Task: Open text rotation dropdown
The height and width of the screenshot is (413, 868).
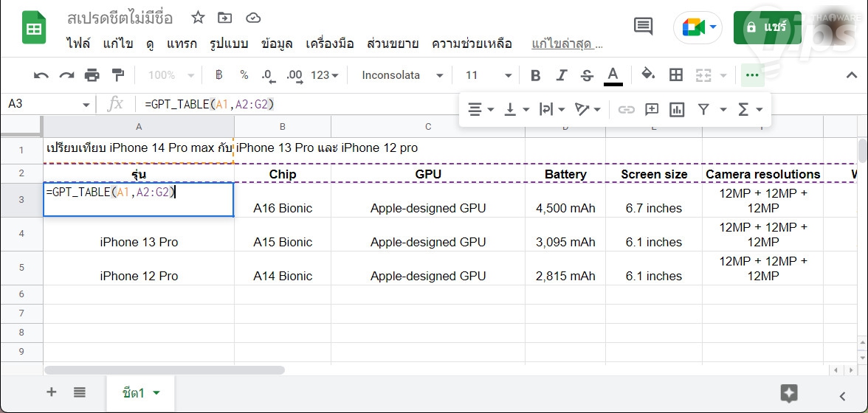Action: (x=587, y=109)
